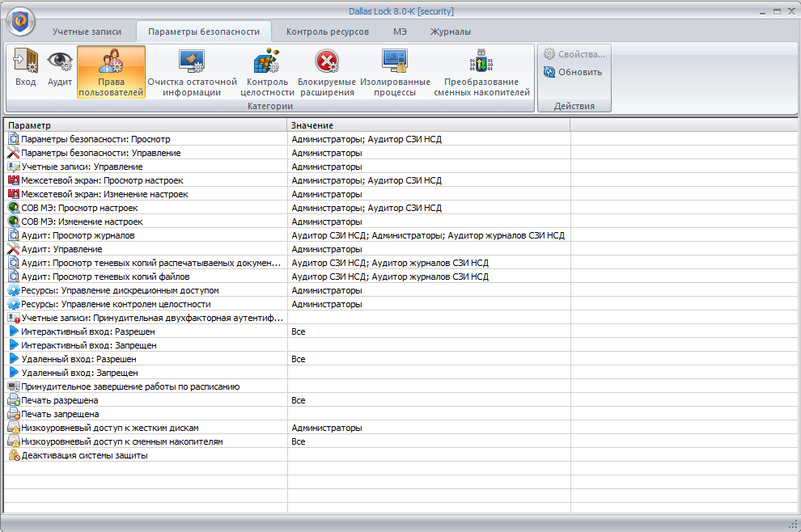This screenshot has height=532, width=801.
Task: Click firewall icon of Межсетевой экран: Изменение настроек
Action: pos(14,194)
